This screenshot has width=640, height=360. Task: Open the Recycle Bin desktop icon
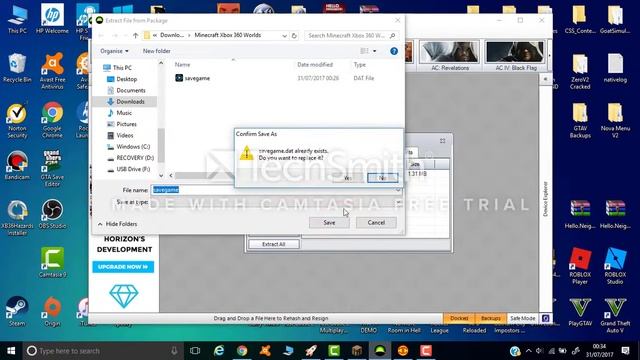[17, 68]
